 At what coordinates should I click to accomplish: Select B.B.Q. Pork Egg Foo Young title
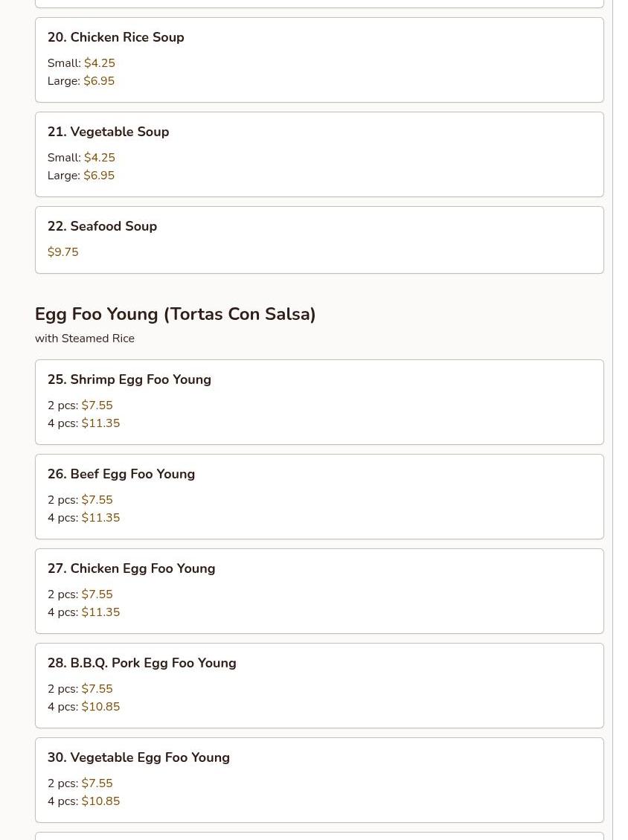141,663
